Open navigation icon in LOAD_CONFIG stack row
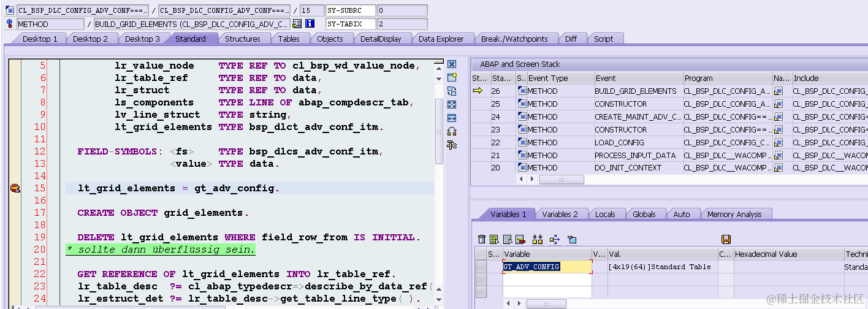 (x=779, y=142)
